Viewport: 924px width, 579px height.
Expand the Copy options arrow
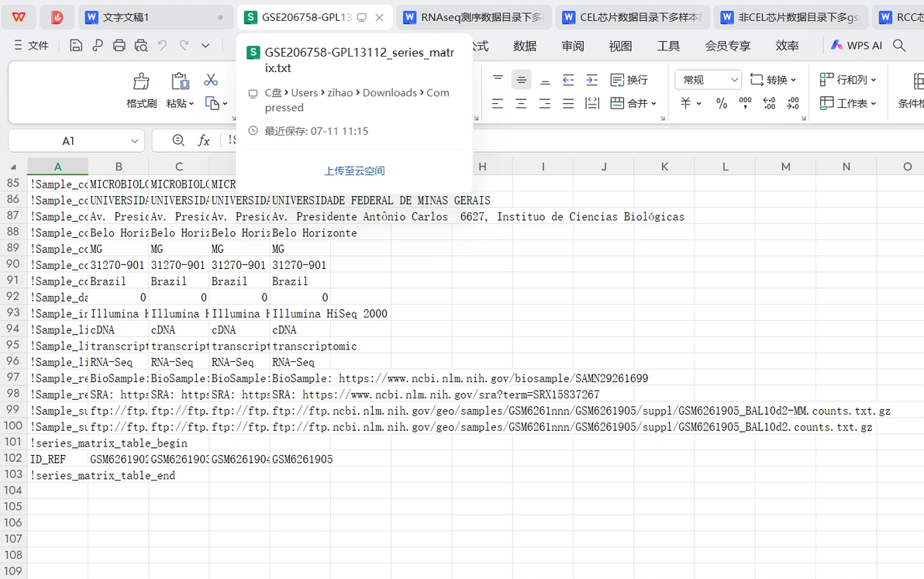click(225, 105)
